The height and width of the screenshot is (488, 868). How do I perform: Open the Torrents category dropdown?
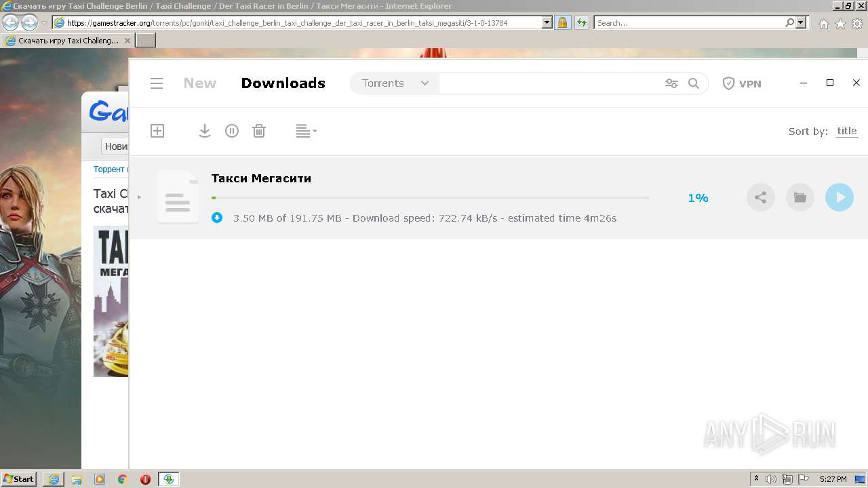click(395, 83)
